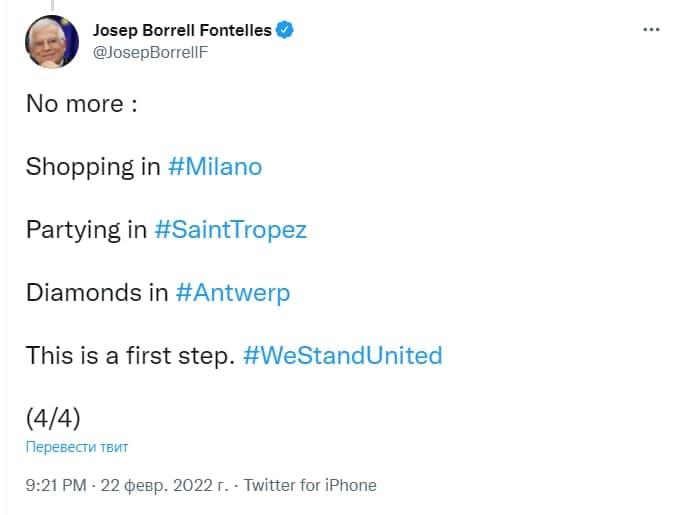Image resolution: width=679 pixels, height=515 pixels.
Task: Click the 2022 г. year text
Action: [x=200, y=485]
